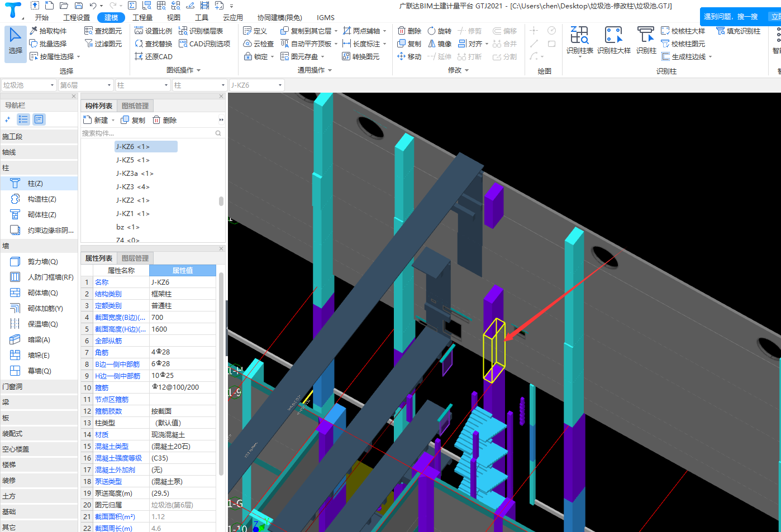Click 设置比例 set scale
Image resolution: width=781 pixels, height=532 pixels.
pos(154,31)
